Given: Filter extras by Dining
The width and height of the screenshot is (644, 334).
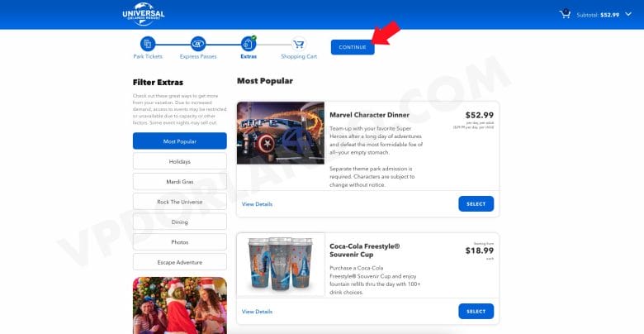Looking at the screenshot, I should (x=179, y=222).
